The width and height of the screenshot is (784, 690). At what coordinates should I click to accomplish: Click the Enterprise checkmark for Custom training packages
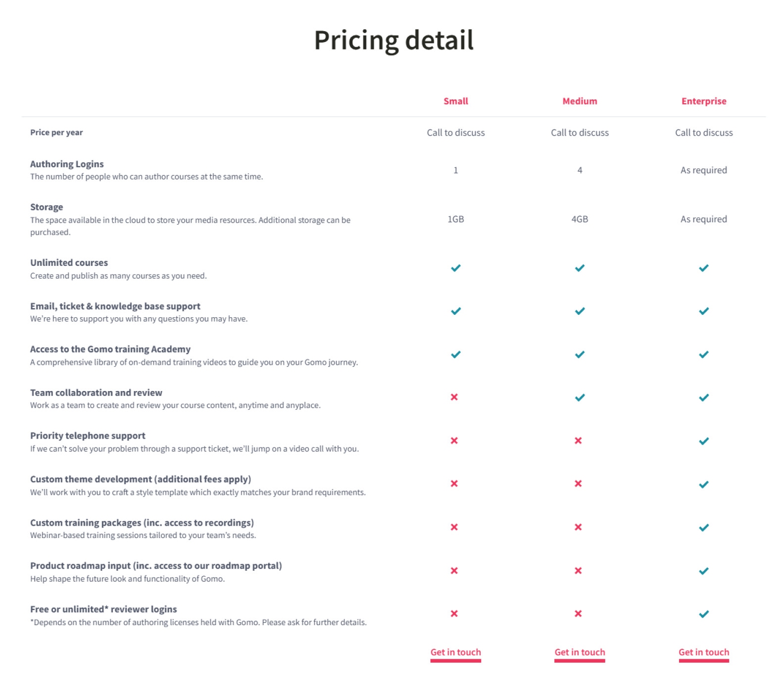click(x=703, y=527)
